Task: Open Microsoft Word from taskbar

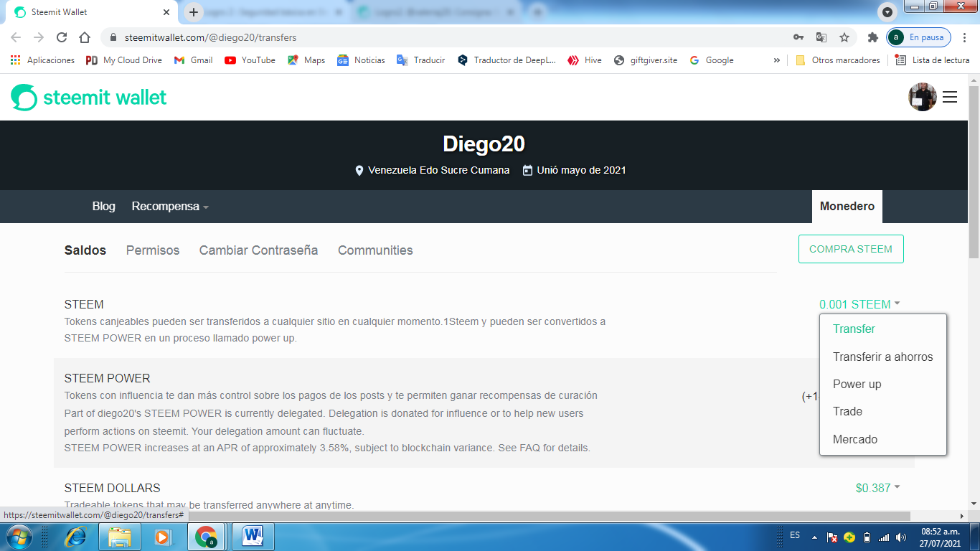Action: 252,537
